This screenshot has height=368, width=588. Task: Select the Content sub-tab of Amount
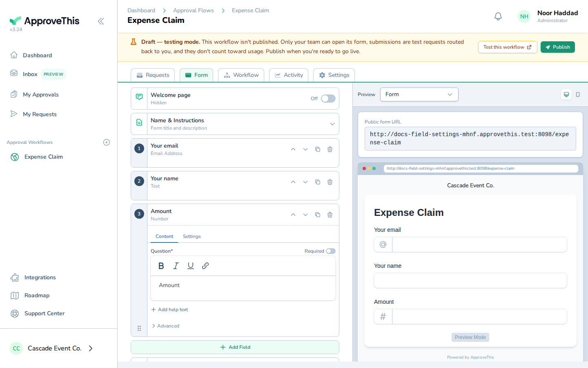pyautogui.click(x=164, y=236)
